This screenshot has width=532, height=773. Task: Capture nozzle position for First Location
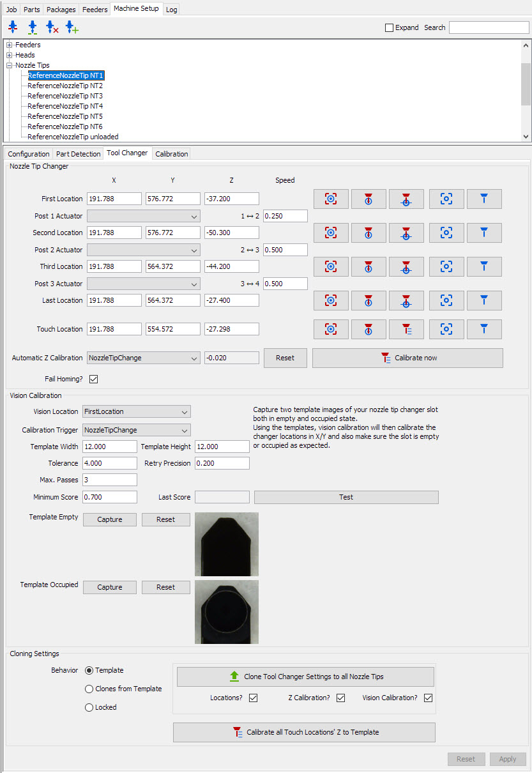point(369,199)
